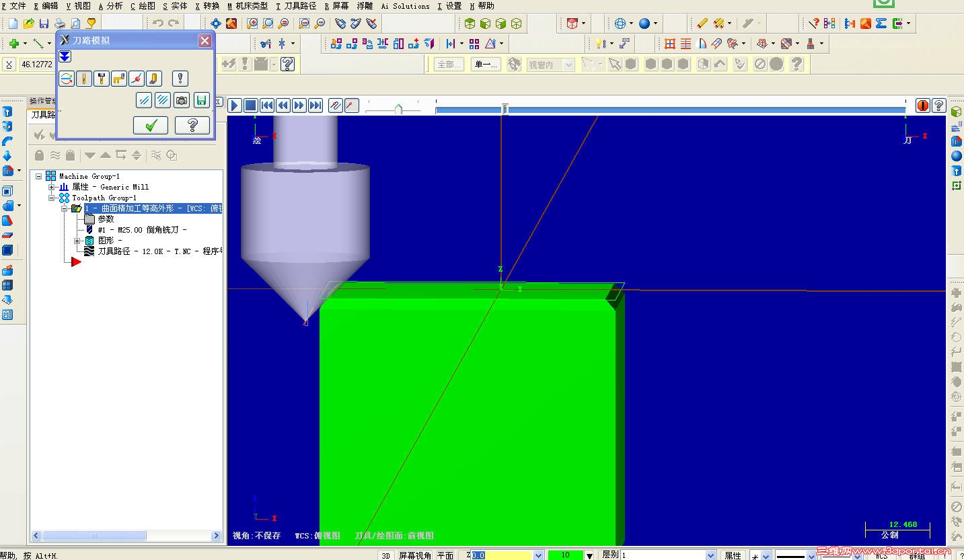
Task: Collapse operation 1 曲面精加工等高外形
Action: point(65,208)
